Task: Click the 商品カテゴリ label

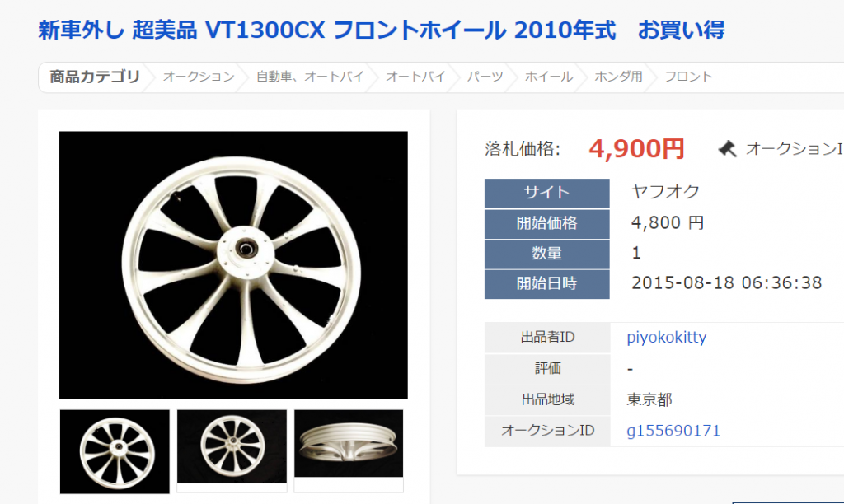Action: (x=95, y=77)
